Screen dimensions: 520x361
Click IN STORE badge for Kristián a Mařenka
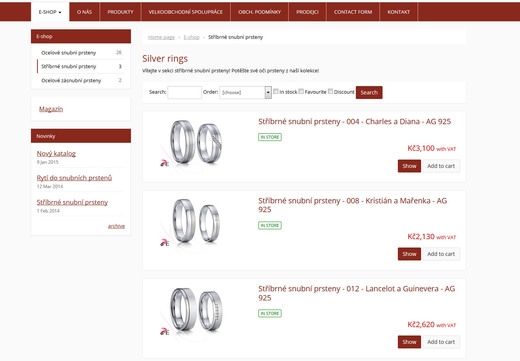[x=270, y=225]
